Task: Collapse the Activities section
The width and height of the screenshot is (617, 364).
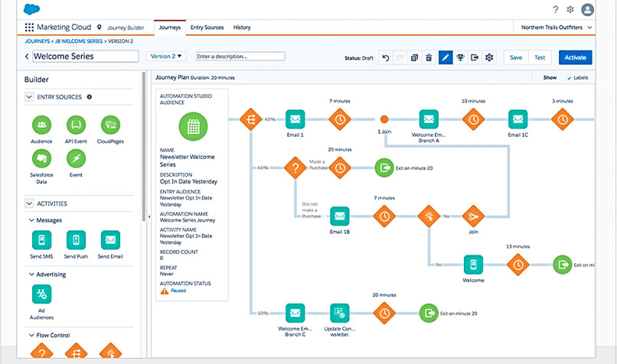Action: click(x=29, y=203)
